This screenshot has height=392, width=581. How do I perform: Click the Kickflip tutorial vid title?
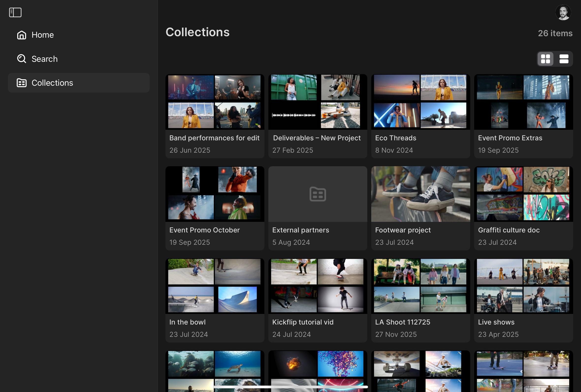[303, 322]
